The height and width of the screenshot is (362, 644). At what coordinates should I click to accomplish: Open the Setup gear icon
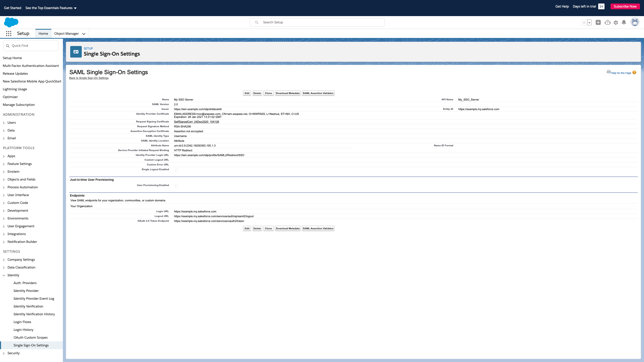[x=616, y=22]
